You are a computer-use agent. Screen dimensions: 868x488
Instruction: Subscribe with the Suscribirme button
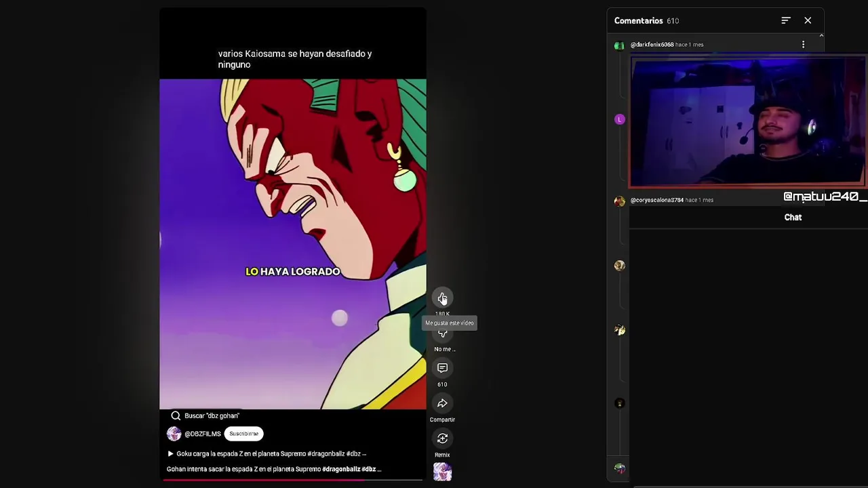coord(244,434)
